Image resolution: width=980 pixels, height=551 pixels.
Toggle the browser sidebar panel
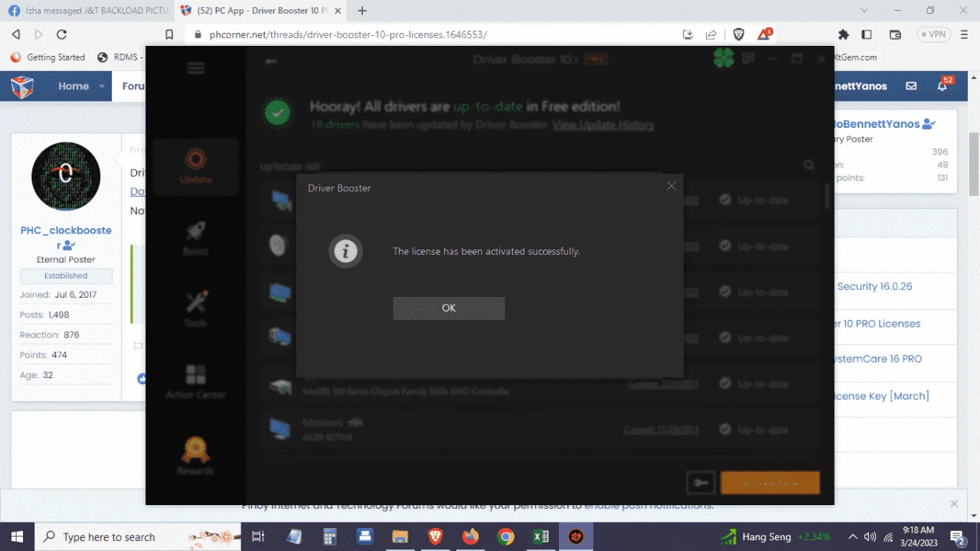867,34
